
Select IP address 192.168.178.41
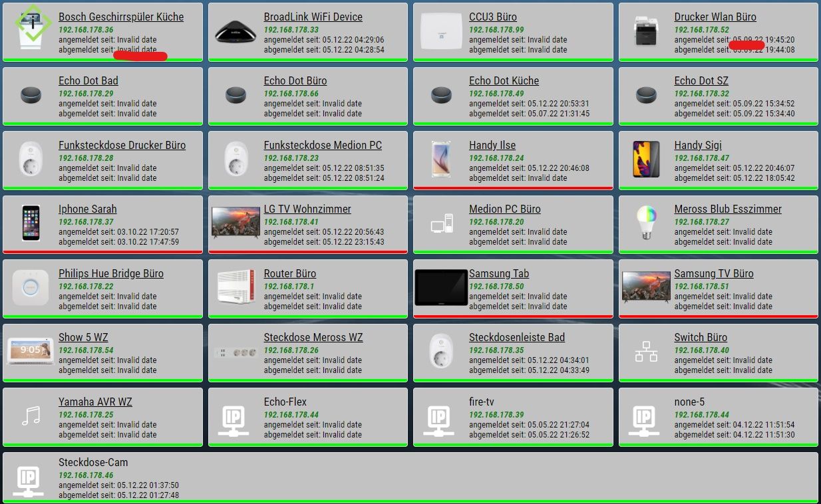click(291, 222)
